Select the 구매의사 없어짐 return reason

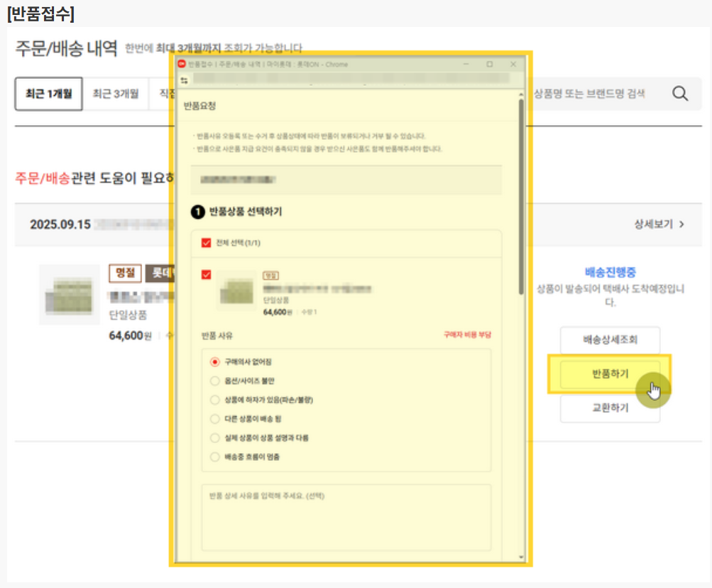coord(215,361)
